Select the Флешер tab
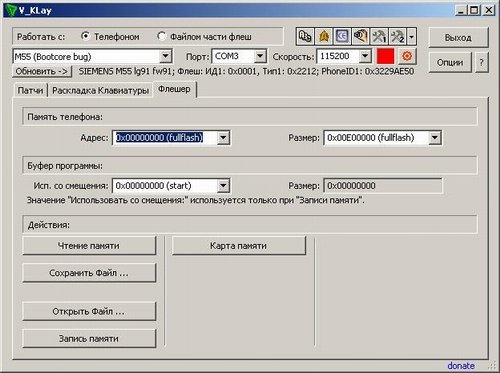Viewport: 500px width, 373px height. pyautogui.click(x=174, y=89)
